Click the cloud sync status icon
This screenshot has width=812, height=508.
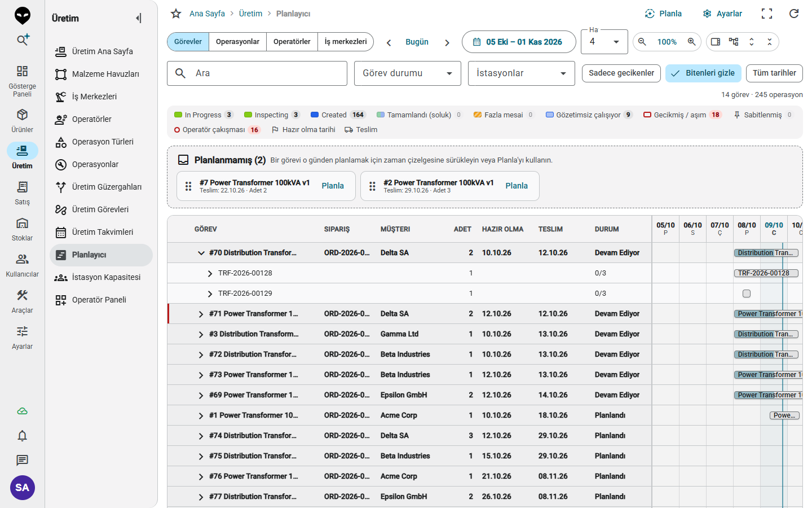23,411
